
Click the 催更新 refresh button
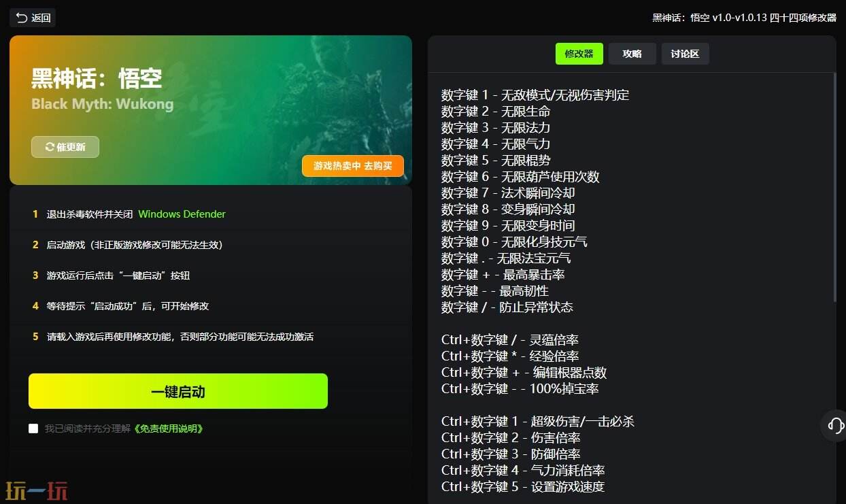(x=65, y=147)
